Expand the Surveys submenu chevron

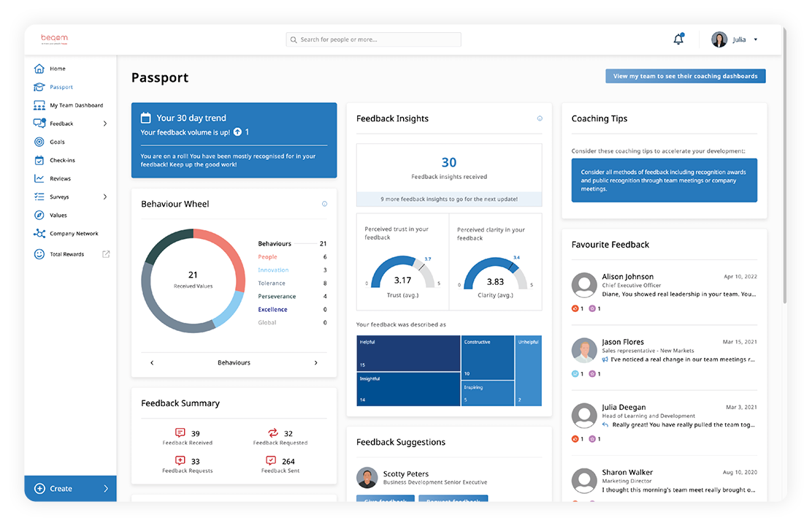click(105, 197)
